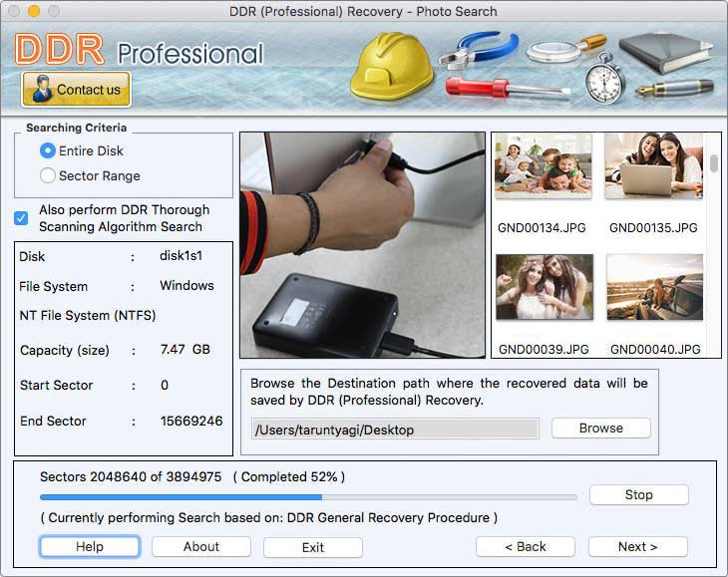Click the NT File System (NTFS) text
Screen dimensions: 728x577
(88, 315)
